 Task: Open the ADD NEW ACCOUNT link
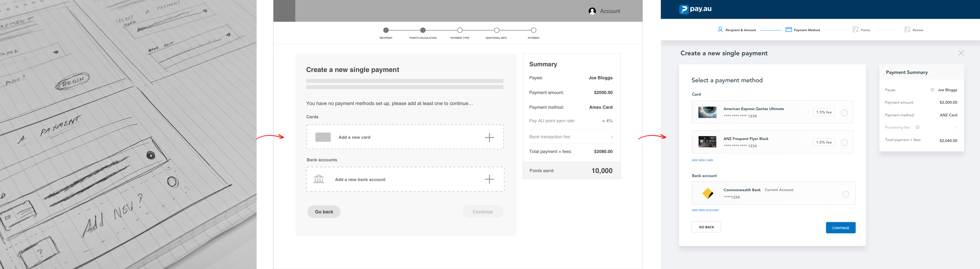(x=705, y=210)
